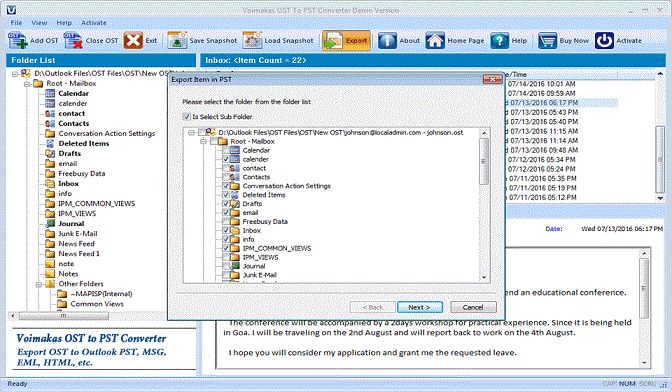Click the Cancel button in export dialog
This screenshot has width=672, height=392.
(x=473, y=307)
